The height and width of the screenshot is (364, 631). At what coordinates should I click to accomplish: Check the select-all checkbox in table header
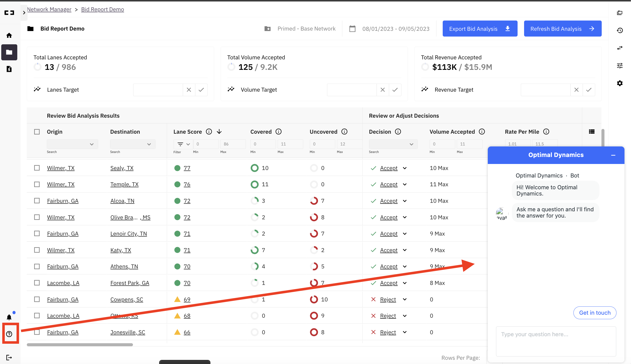pyautogui.click(x=37, y=131)
